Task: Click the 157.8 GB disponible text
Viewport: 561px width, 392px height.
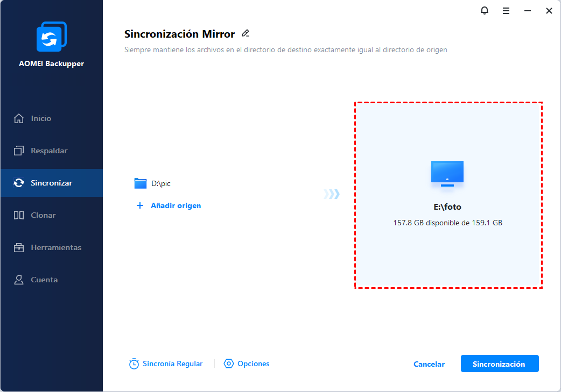Action: pos(447,223)
